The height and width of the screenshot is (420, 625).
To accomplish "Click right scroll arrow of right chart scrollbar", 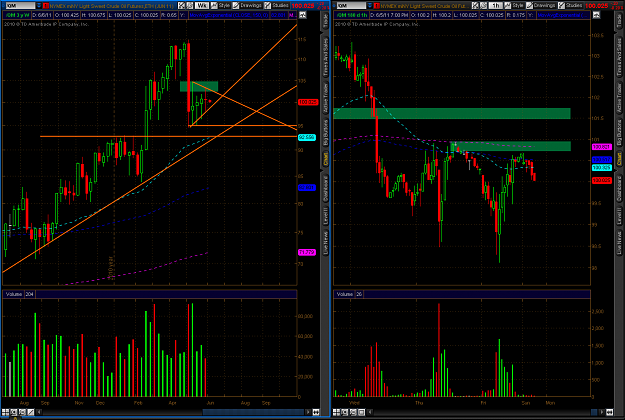I will click(601, 412).
